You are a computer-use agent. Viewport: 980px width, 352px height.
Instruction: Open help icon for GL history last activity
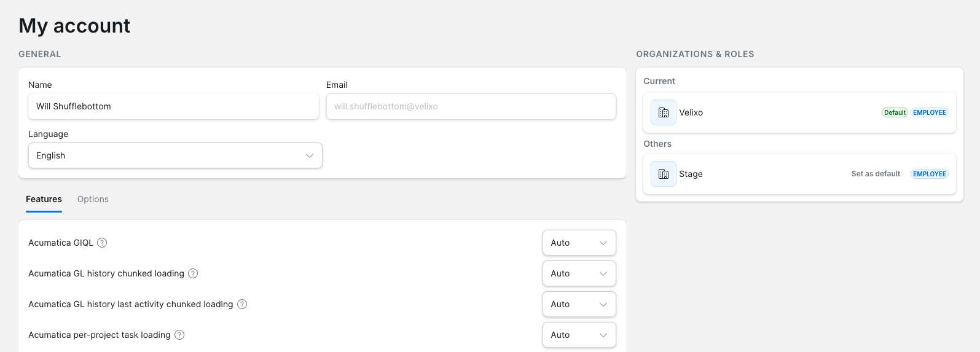point(242,304)
